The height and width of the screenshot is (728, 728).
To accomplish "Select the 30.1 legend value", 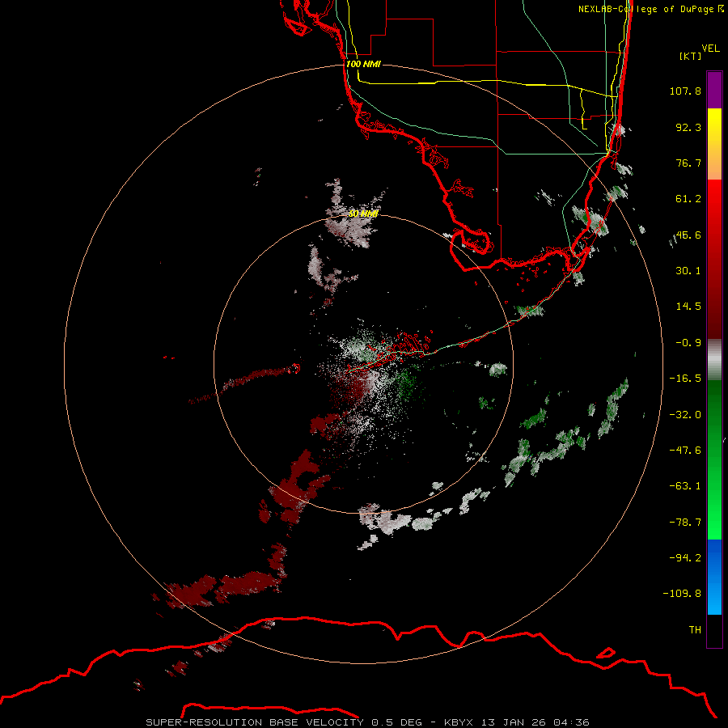I will 688,271.
